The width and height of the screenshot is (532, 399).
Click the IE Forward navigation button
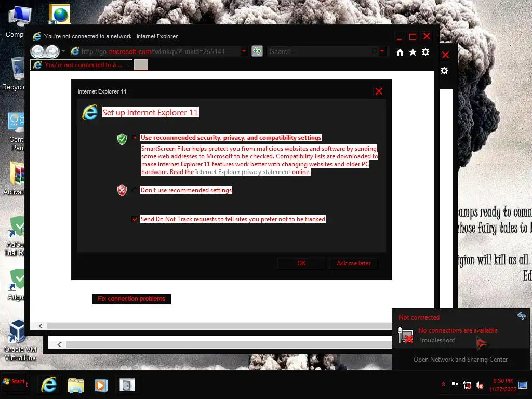coord(52,51)
